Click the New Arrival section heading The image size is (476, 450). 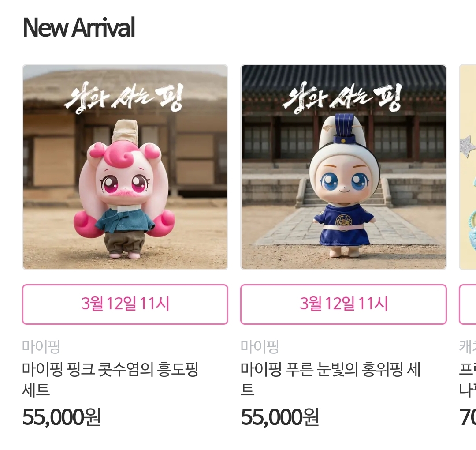(x=78, y=27)
